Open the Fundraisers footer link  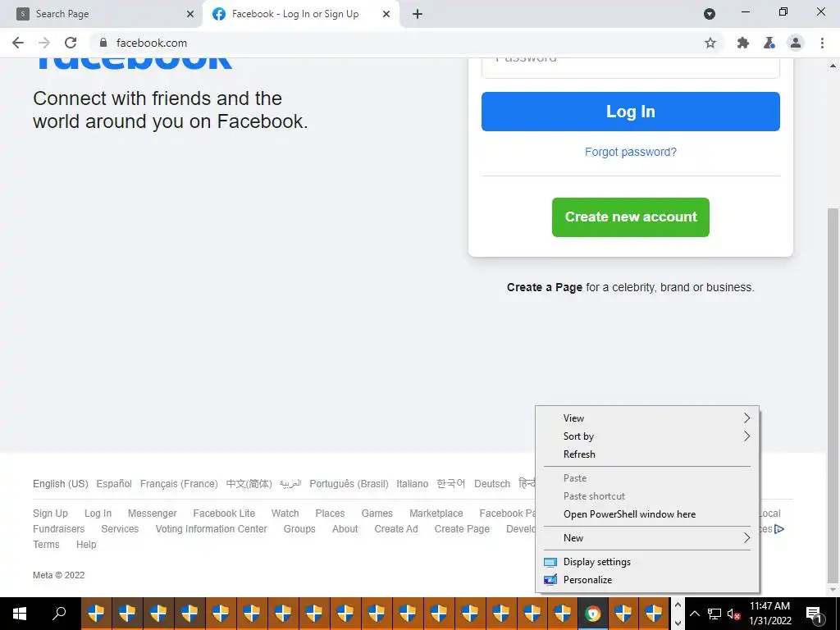tap(58, 529)
